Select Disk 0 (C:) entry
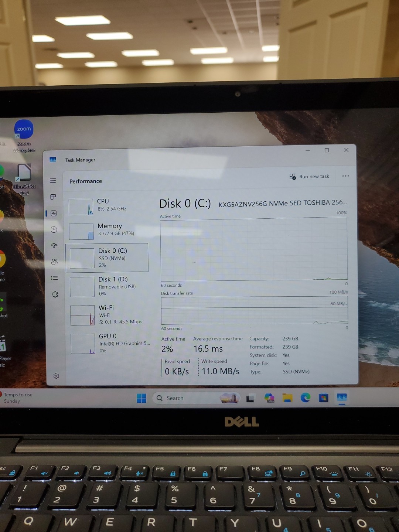 click(107, 258)
